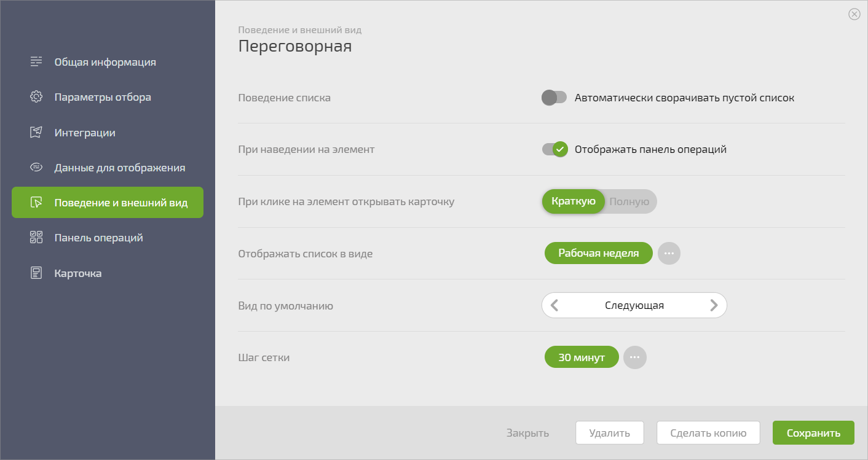Image resolution: width=868 pixels, height=460 pixels.
Task: Select the Краткую card option
Action: click(574, 201)
